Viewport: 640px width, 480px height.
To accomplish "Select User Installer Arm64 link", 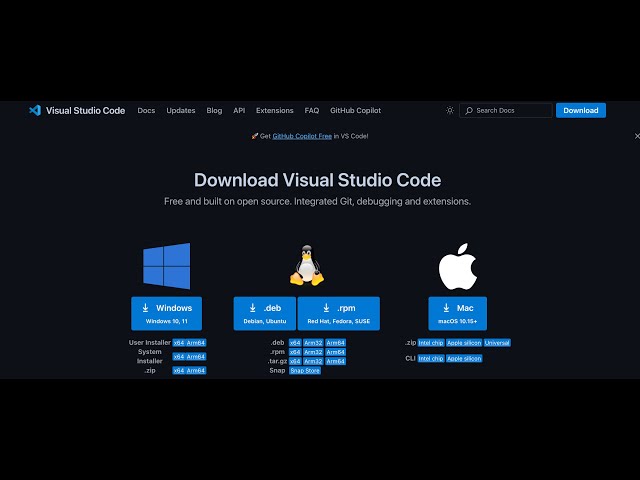I will click(x=196, y=343).
